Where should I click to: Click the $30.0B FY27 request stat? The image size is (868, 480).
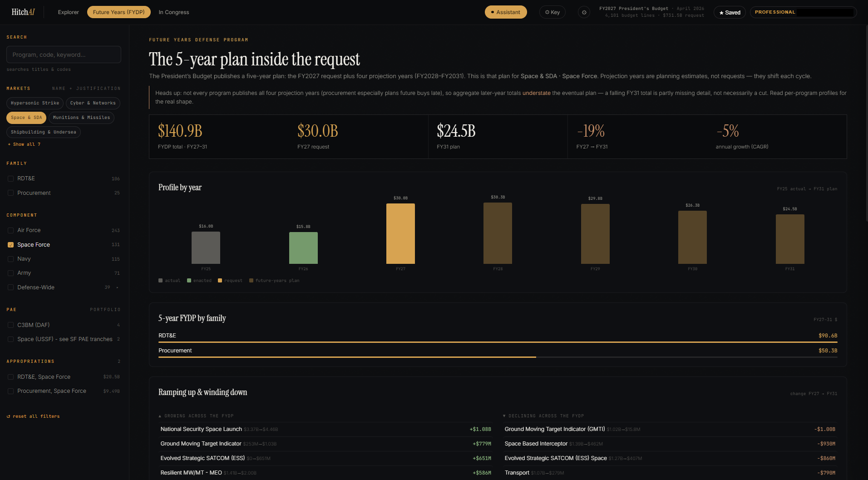click(x=358, y=137)
